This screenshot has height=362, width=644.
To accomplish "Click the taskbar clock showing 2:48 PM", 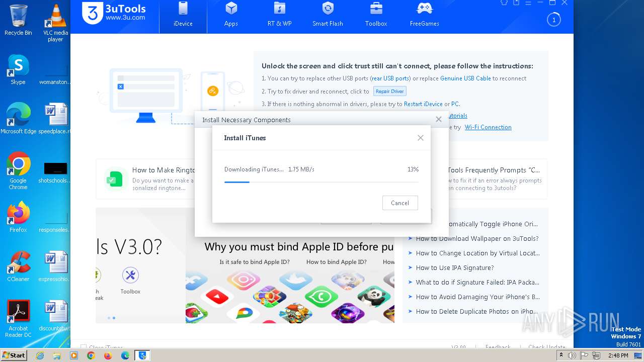I will [618, 355].
